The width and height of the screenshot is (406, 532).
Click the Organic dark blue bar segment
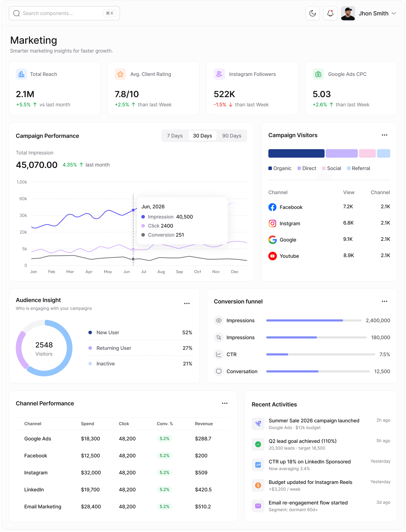[296, 154]
